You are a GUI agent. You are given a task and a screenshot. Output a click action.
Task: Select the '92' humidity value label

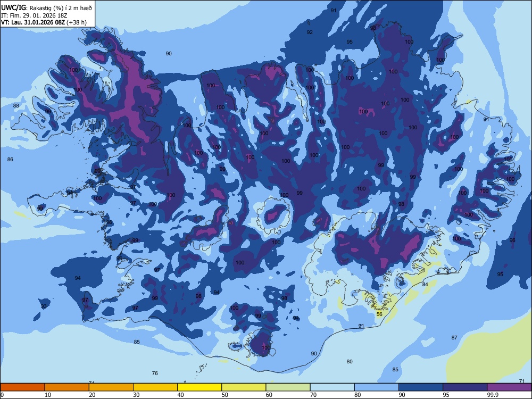coord(310,32)
